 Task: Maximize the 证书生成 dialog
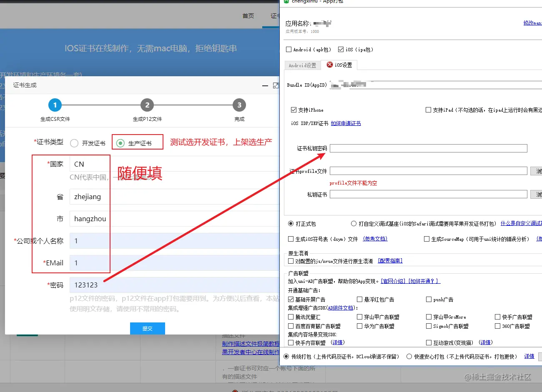tap(276, 85)
